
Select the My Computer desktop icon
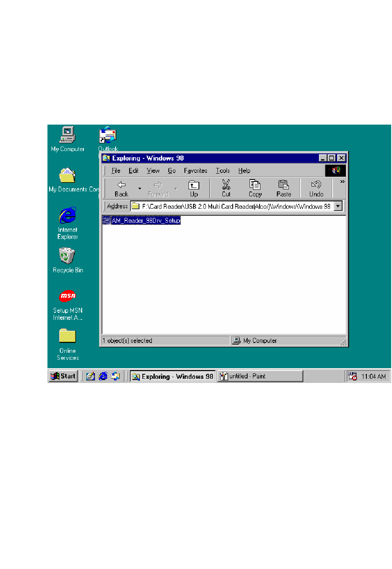coord(68,139)
